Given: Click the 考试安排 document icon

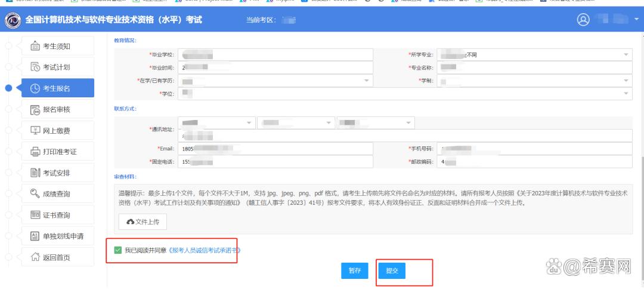Looking at the screenshot, I should 35,173.
